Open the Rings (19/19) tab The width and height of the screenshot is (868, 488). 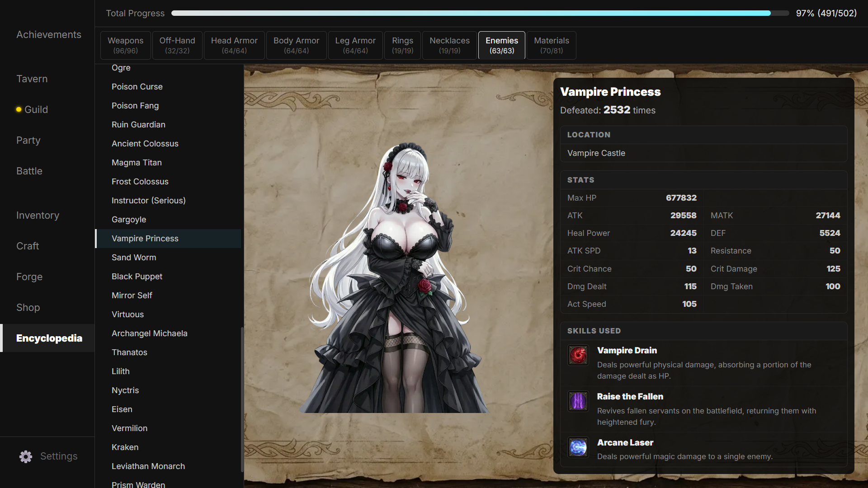pos(403,45)
